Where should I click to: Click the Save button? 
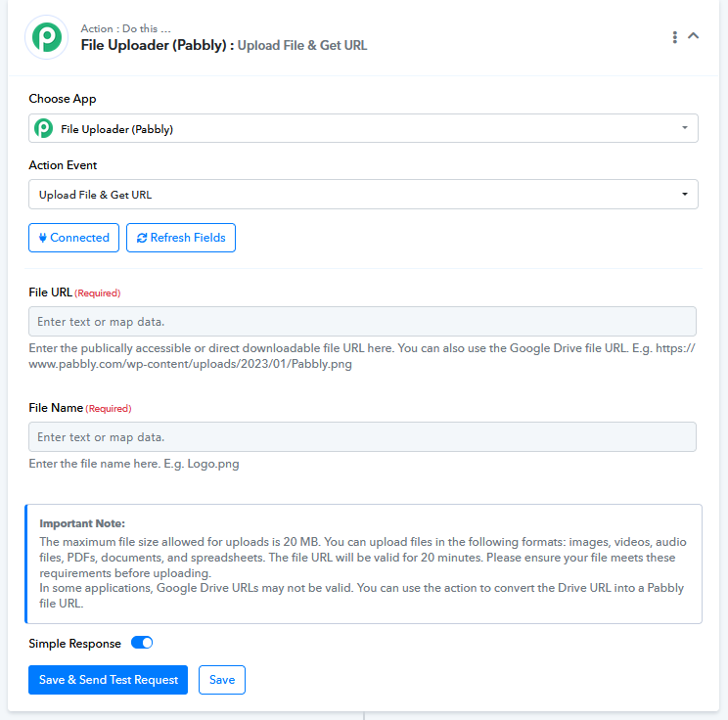tap(222, 680)
